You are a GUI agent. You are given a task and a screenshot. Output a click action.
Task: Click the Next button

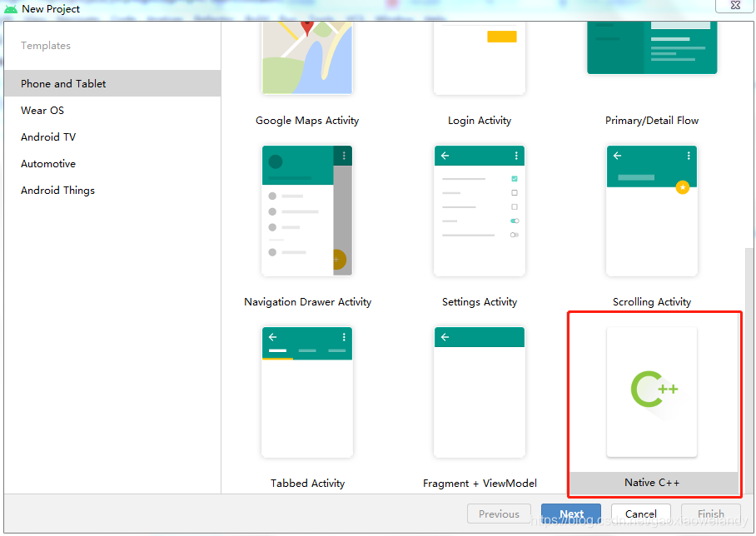[571, 514]
